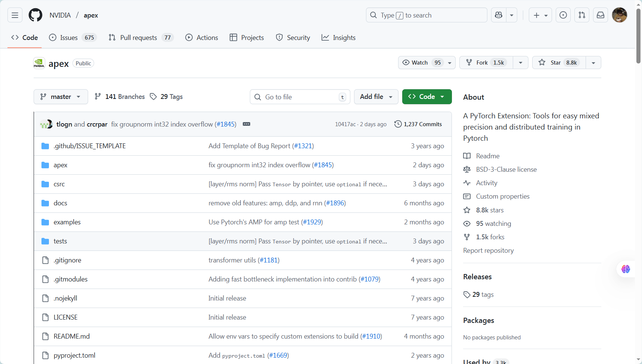Open the pyproject.toml file
642x364 pixels.
click(x=74, y=355)
